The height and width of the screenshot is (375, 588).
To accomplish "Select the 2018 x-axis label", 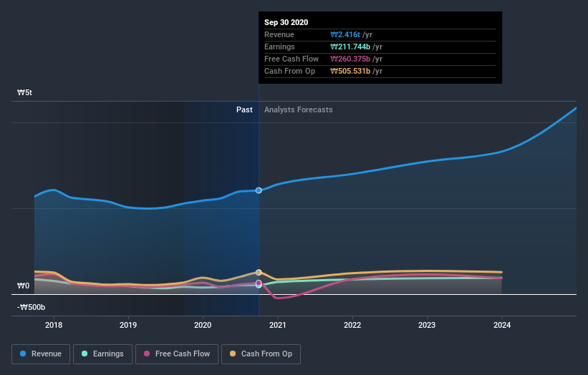I will (x=54, y=325).
